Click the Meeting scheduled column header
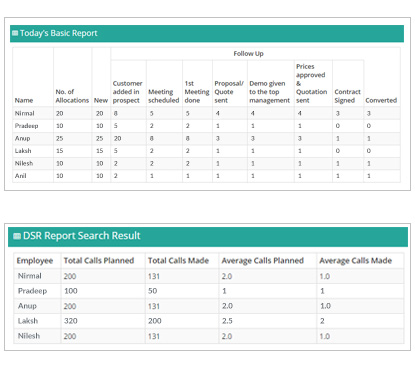This screenshot has height=368, width=415. [x=164, y=96]
